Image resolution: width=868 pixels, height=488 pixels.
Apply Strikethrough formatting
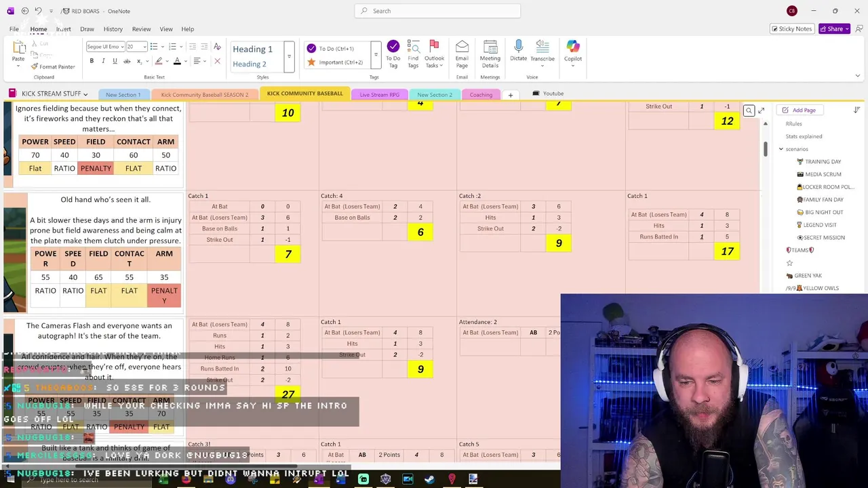127,61
